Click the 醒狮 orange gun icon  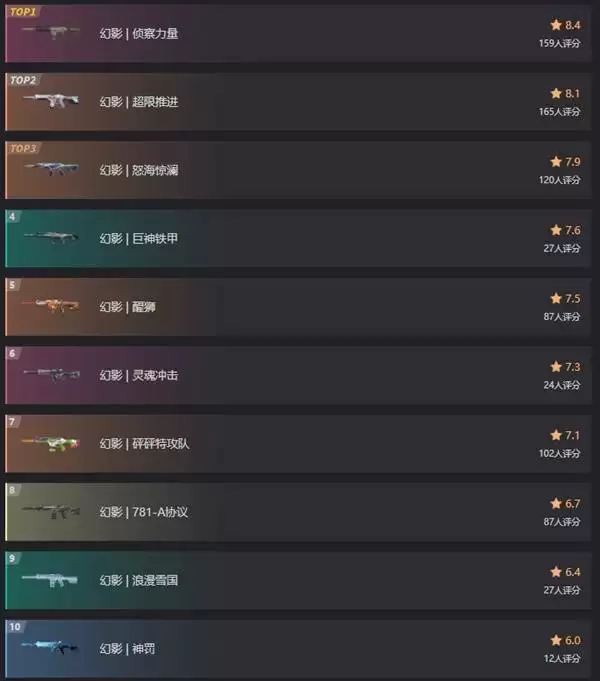(x=51, y=305)
